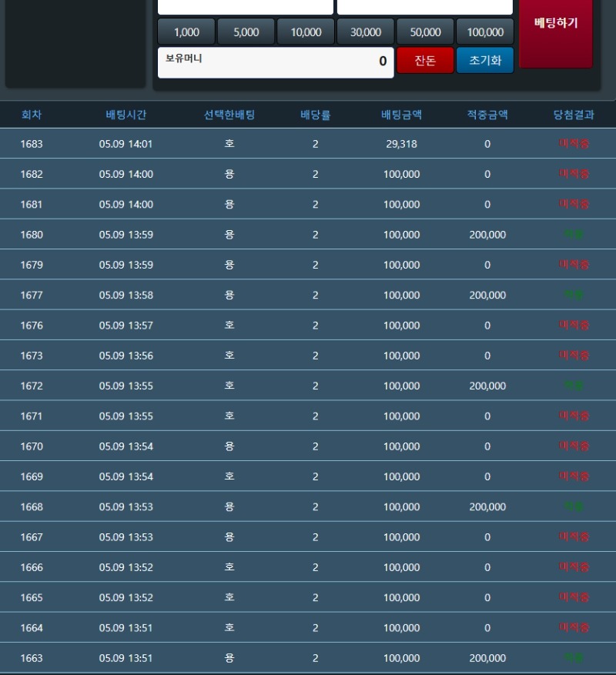This screenshot has width=616, height=675.
Task: Click 200,000 payout in round 1672 row
Action: 487,386
